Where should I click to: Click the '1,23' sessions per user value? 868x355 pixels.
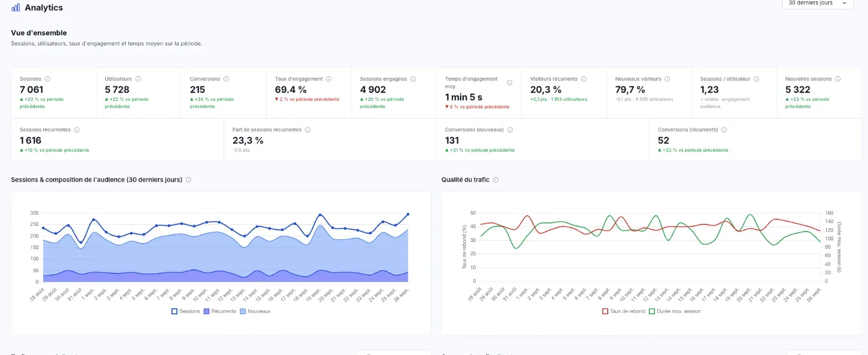[x=710, y=90]
